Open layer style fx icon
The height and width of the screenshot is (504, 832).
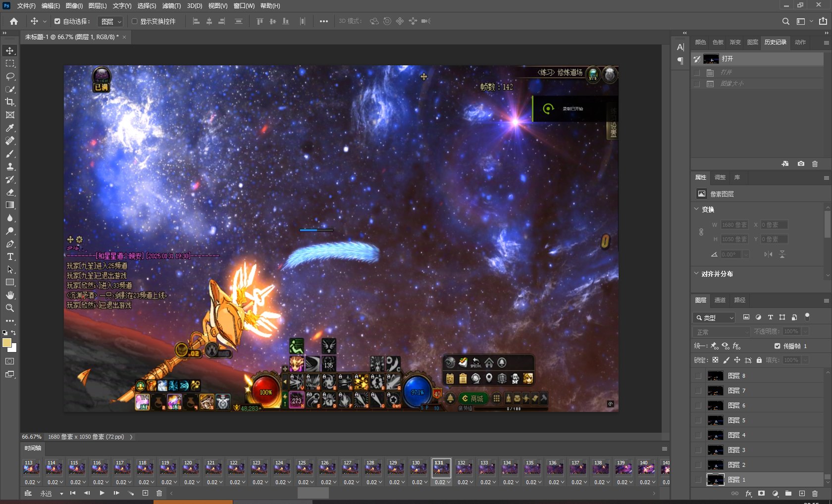click(748, 494)
